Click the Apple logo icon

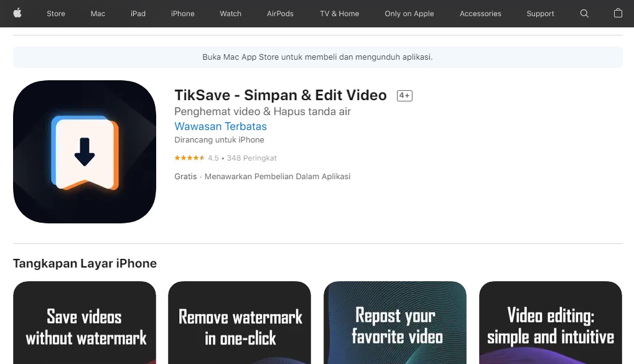click(x=17, y=13)
